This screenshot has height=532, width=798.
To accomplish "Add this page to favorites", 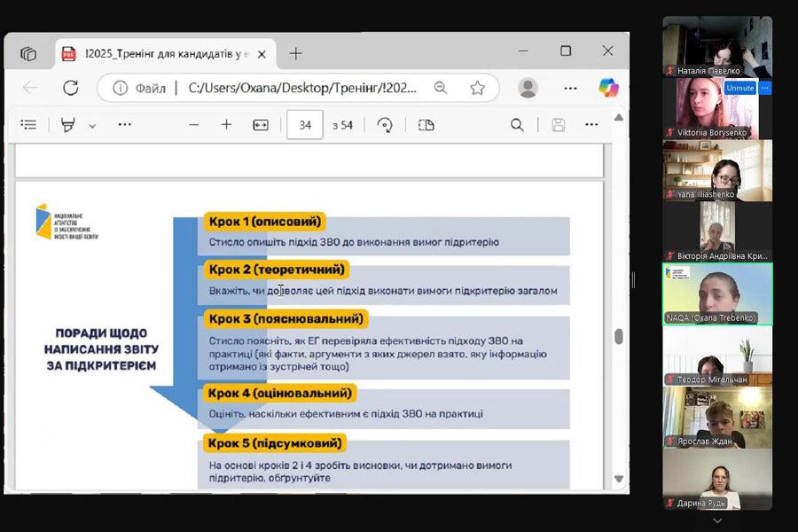I will click(477, 88).
